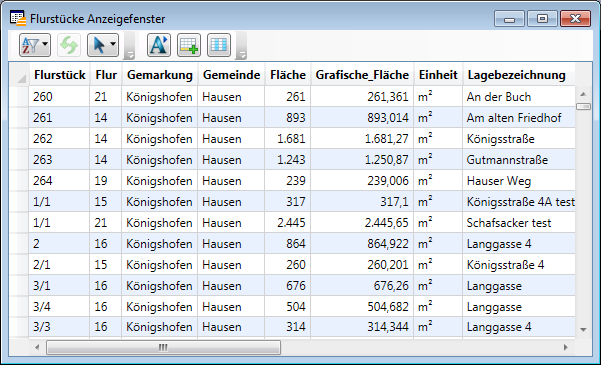The image size is (601, 365).
Task: Click the text label 'A' tool icon
Action: tap(159, 45)
